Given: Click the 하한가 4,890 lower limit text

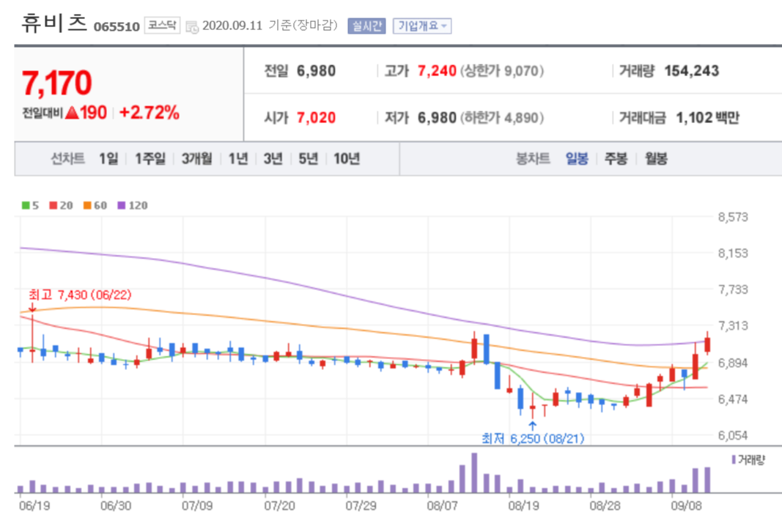Looking at the screenshot, I should [502, 118].
